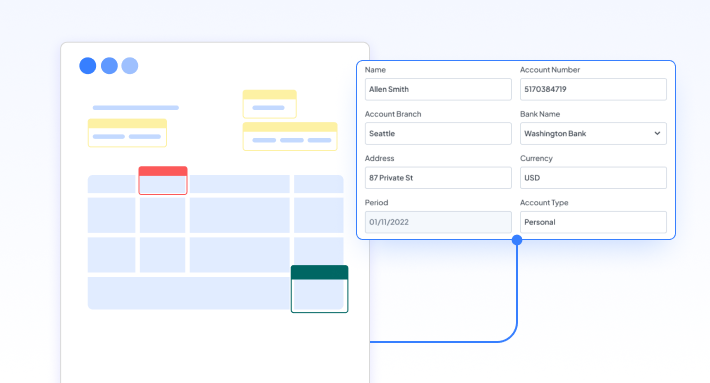This screenshot has width=710, height=383.
Task: Click the Account Number label
Action: tap(550, 70)
